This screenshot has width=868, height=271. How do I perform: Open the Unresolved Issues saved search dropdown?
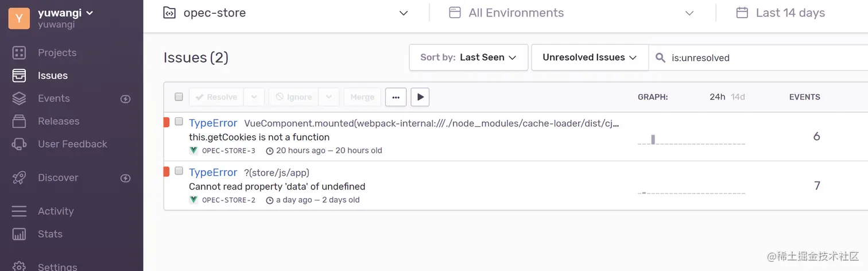[x=589, y=57]
